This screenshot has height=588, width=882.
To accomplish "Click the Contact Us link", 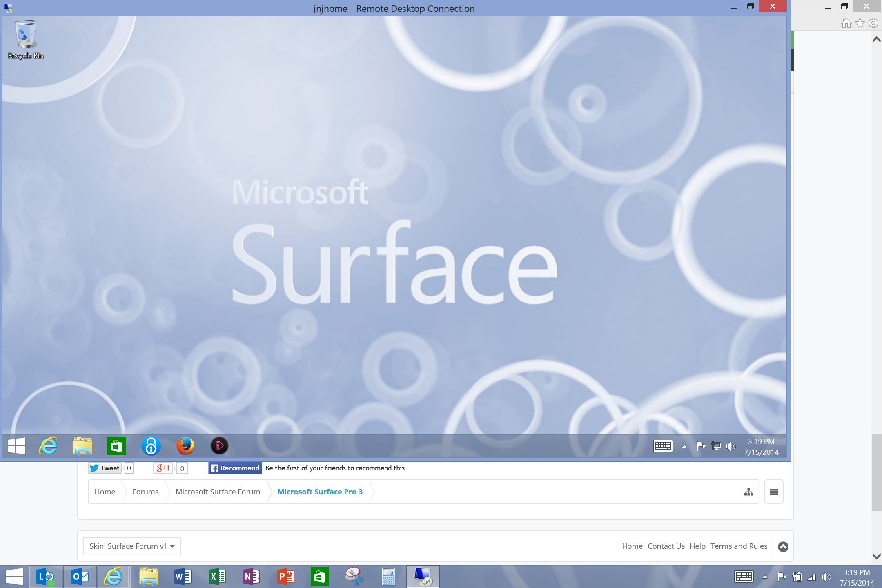I will (x=666, y=546).
